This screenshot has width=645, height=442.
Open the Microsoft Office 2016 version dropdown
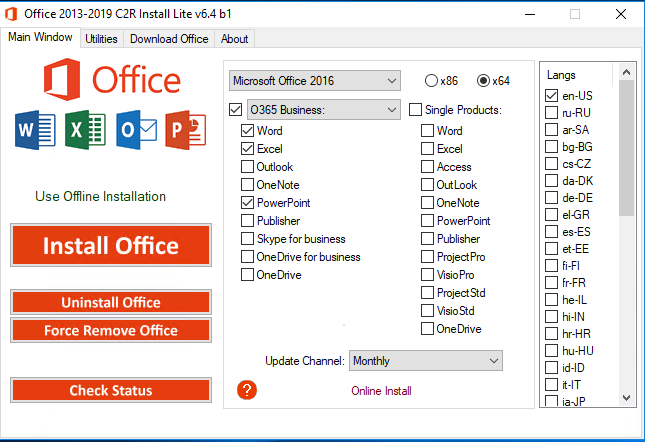point(315,81)
